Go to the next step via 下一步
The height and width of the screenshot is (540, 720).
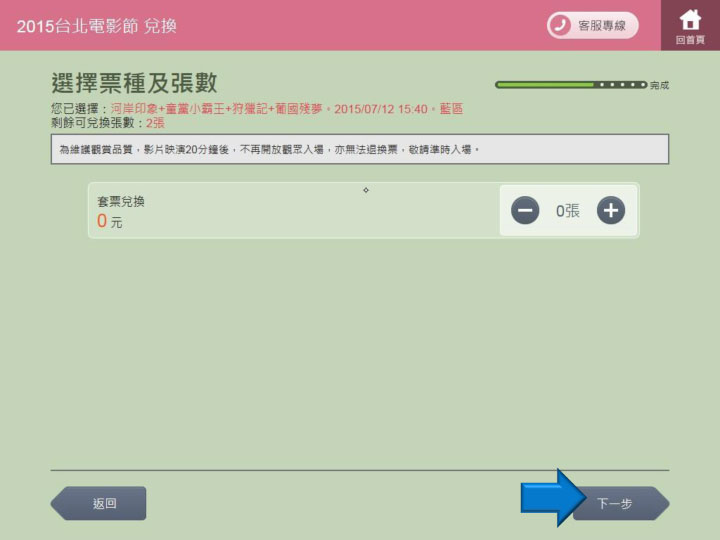coord(619,504)
